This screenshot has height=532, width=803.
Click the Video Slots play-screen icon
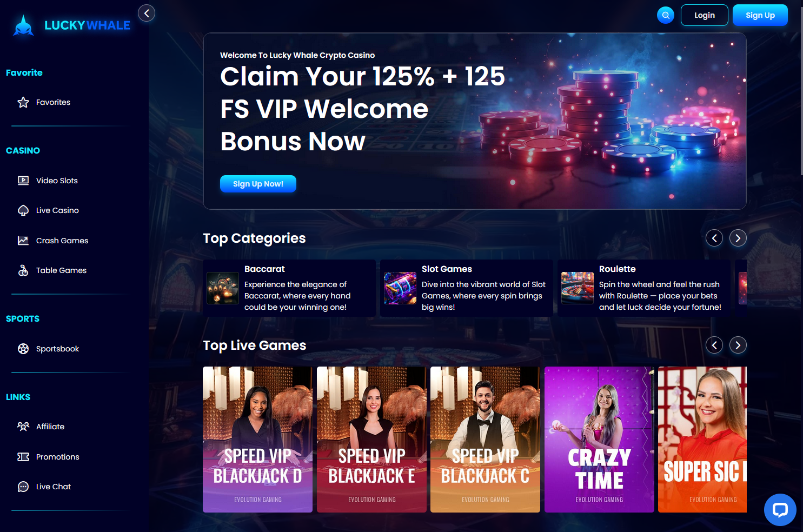tap(23, 181)
